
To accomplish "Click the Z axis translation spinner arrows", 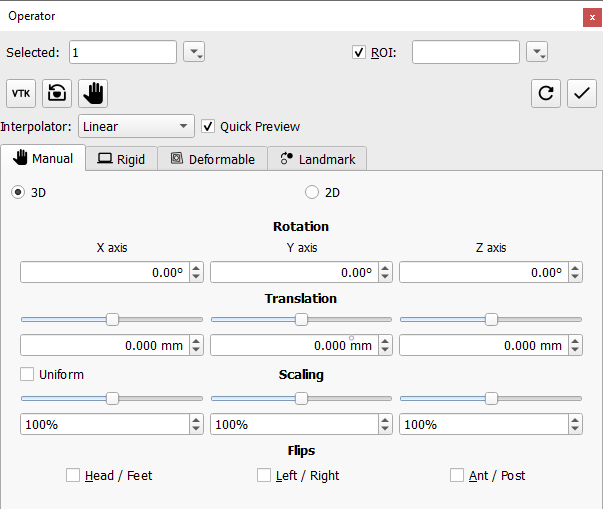I will coord(575,345).
